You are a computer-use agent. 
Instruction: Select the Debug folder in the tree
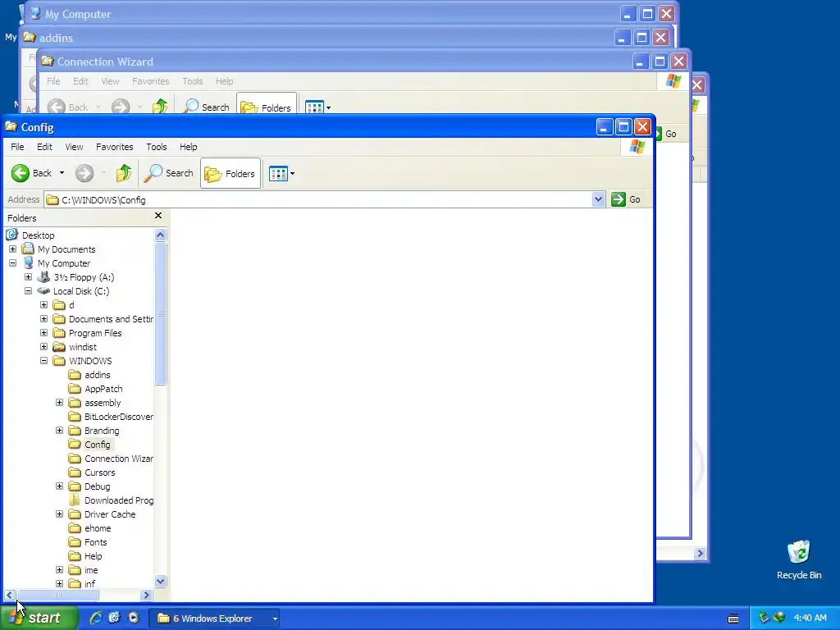(x=97, y=486)
